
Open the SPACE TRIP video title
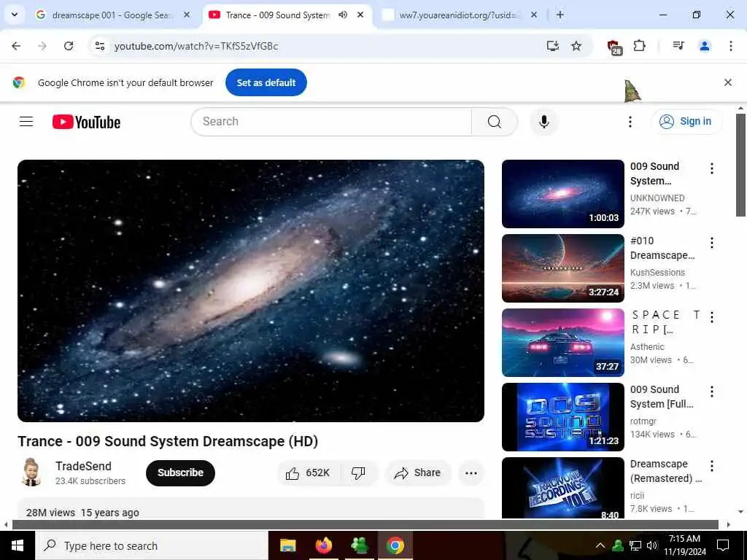point(666,322)
